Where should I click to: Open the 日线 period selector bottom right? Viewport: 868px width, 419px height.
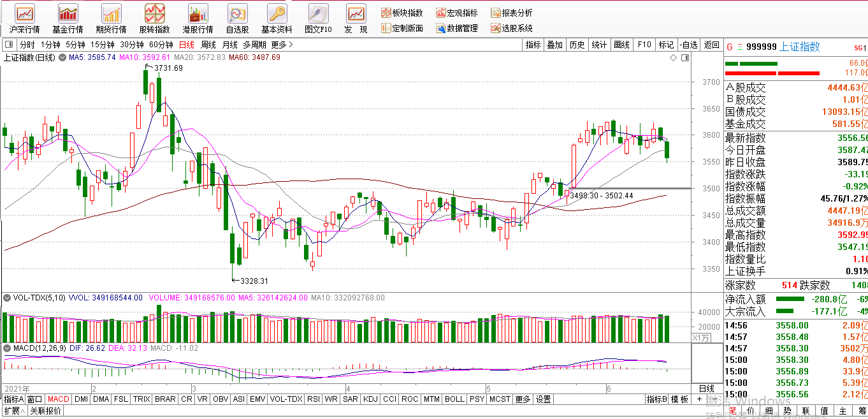[708, 388]
